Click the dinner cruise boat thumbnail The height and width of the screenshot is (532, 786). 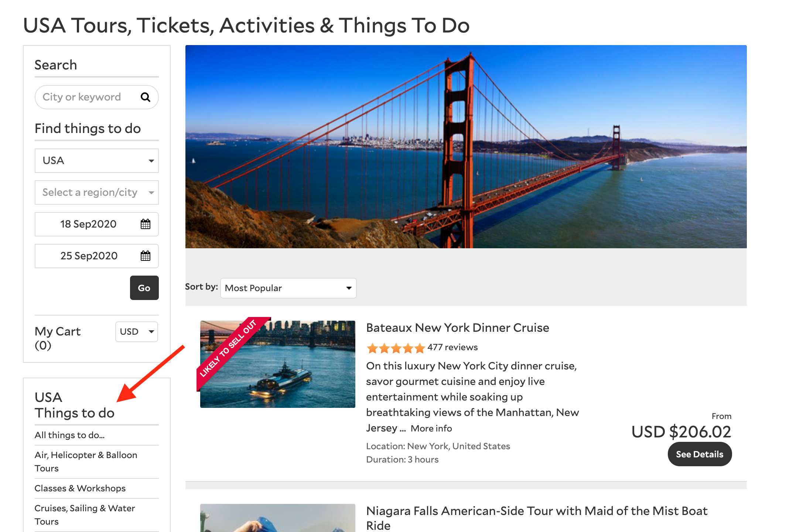click(278, 364)
